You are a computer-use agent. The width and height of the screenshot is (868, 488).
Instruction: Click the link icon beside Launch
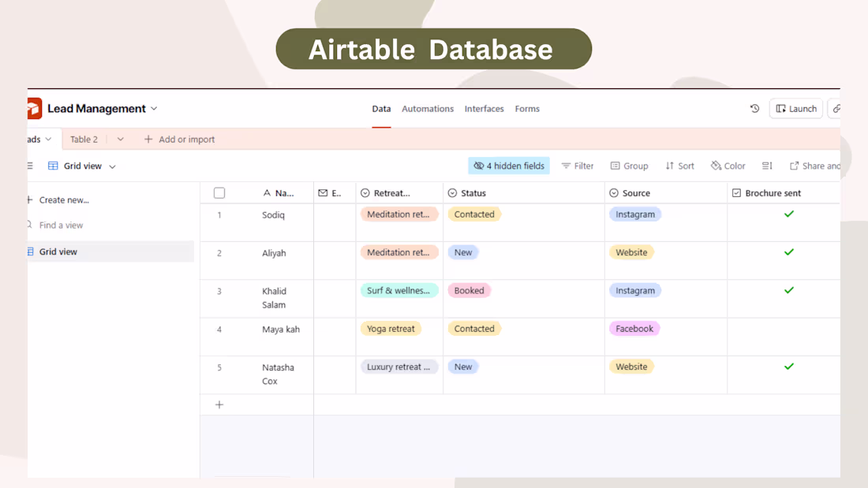click(x=836, y=109)
